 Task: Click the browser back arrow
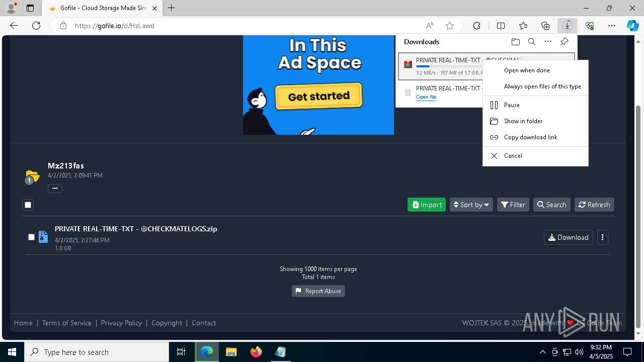click(14, 26)
